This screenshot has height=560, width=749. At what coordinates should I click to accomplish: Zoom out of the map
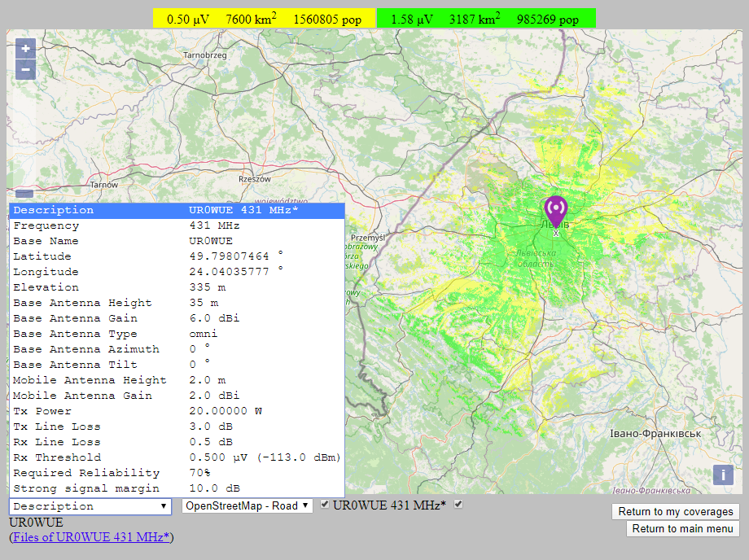pos(26,69)
